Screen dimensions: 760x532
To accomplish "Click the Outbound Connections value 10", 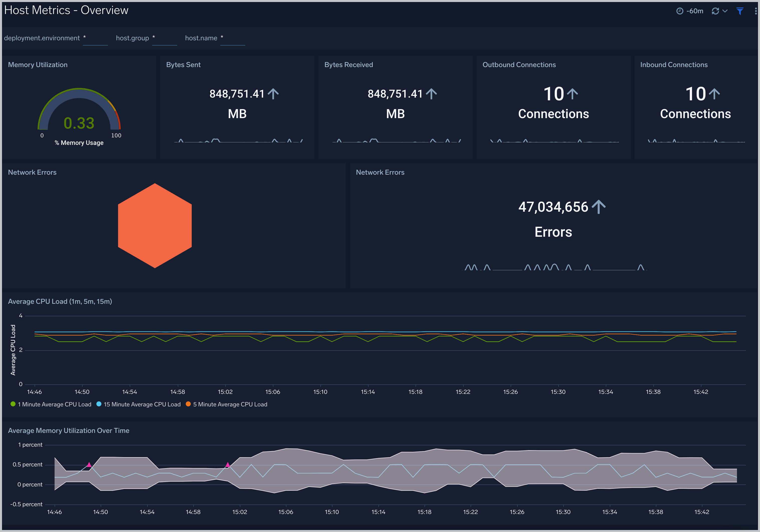I will click(x=554, y=94).
